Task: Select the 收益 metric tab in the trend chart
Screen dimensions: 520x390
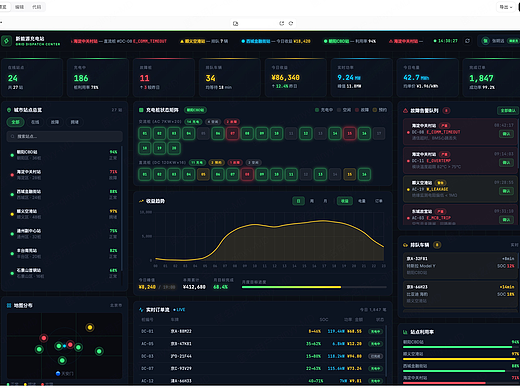Action: pos(345,201)
